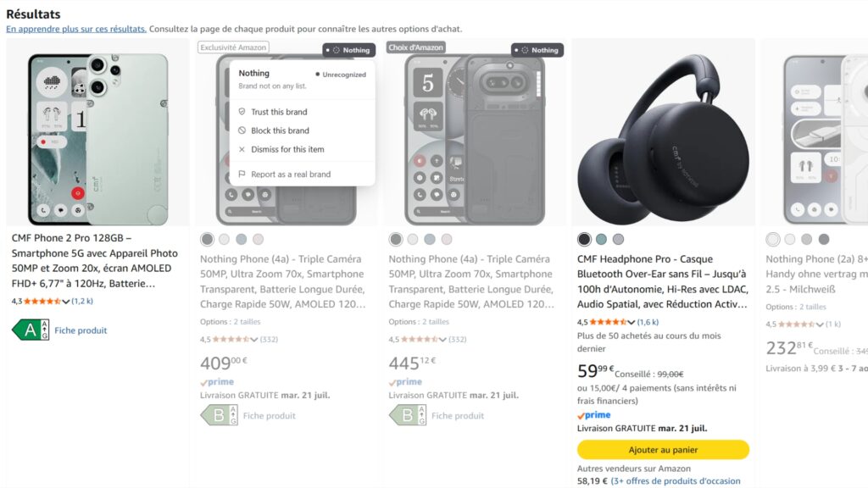868x488 pixels.
Task: Click the energy class B label under the 409 € phone
Action: (x=220, y=415)
